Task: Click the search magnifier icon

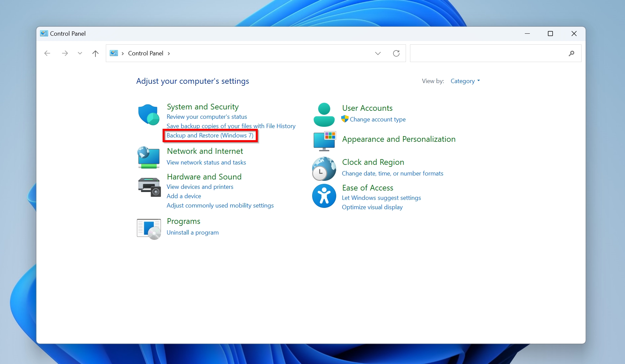Action: point(571,53)
